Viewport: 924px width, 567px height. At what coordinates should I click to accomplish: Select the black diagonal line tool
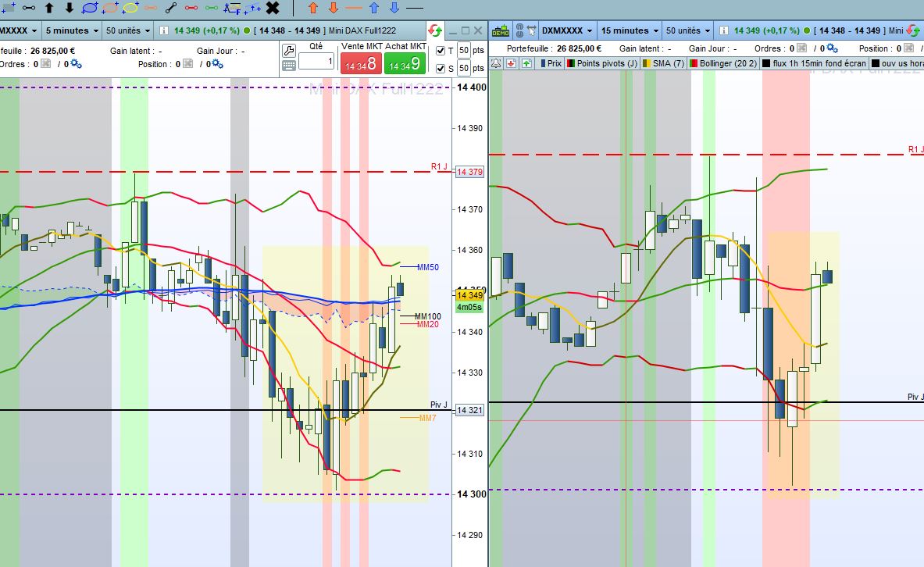click(x=171, y=9)
